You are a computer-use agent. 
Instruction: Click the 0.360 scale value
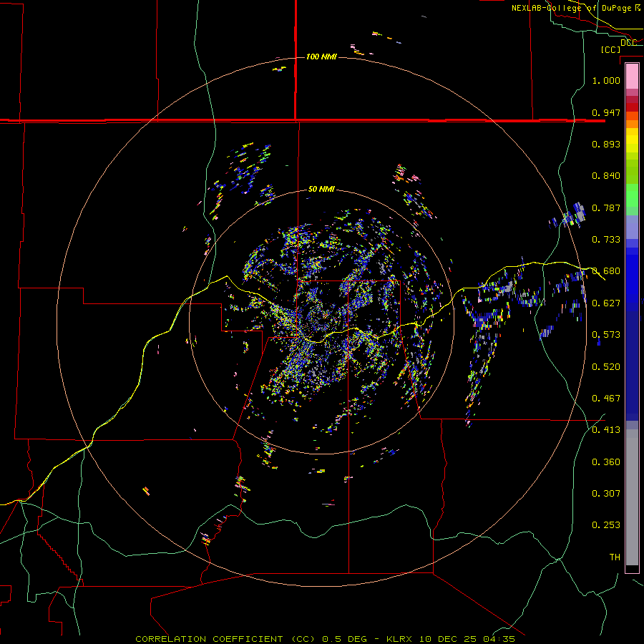pyautogui.click(x=606, y=462)
